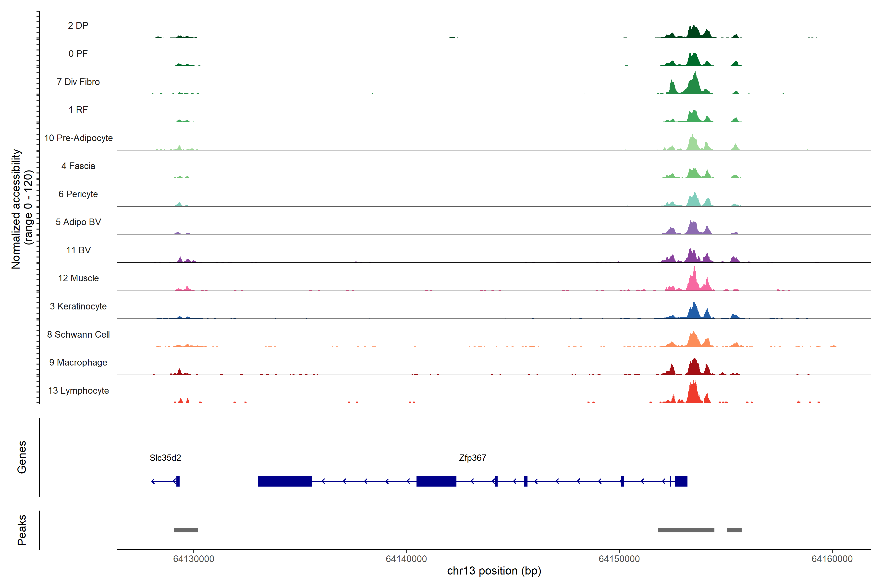Click the Zfp367 gene label
This screenshot has height=588, width=882.
tap(472, 457)
